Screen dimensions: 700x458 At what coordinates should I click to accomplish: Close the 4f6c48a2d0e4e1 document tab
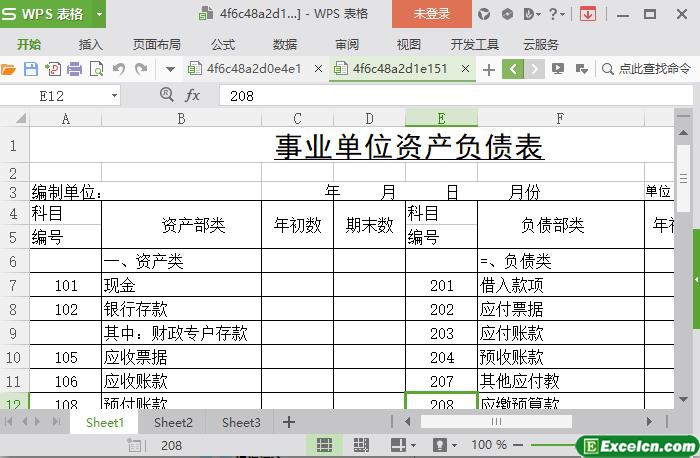[x=318, y=69]
